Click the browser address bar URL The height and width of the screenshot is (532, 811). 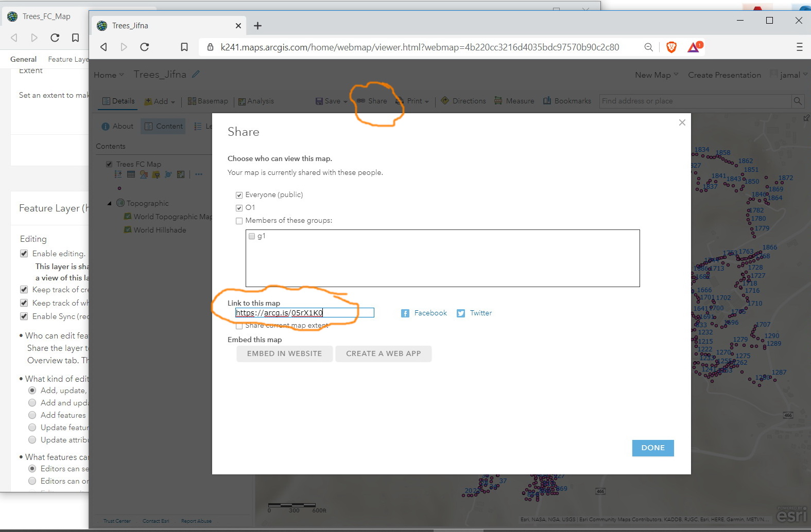click(x=420, y=47)
